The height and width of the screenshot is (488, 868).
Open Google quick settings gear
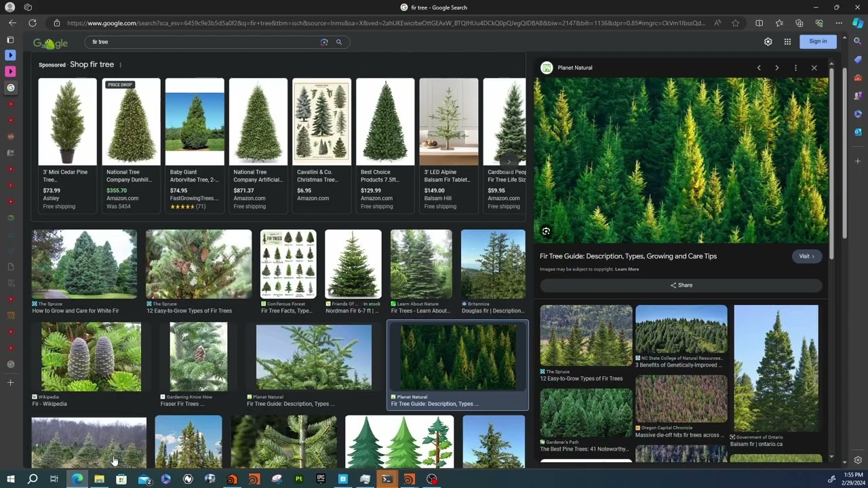[x=768, y=42]
